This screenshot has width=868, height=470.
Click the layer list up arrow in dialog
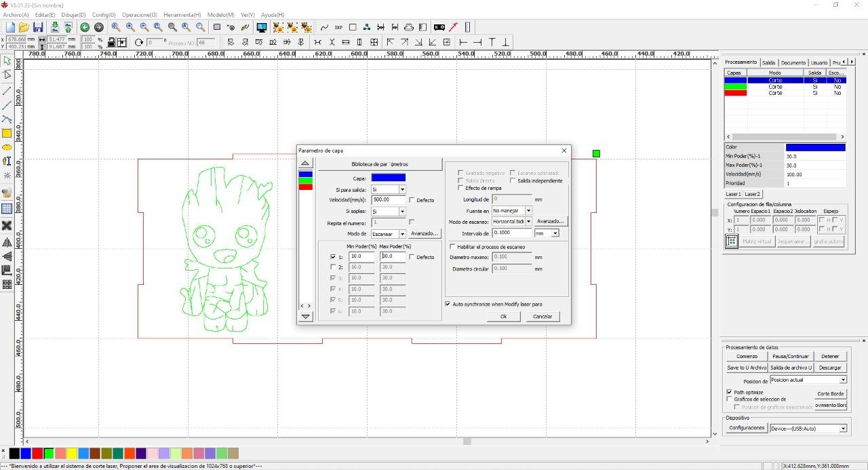(x=306, y=163)
